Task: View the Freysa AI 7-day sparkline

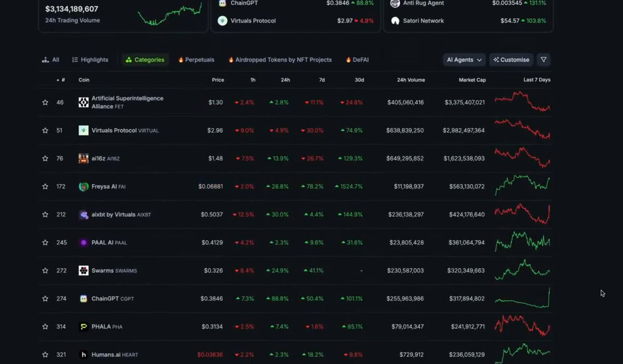Action: pos(522,186)
